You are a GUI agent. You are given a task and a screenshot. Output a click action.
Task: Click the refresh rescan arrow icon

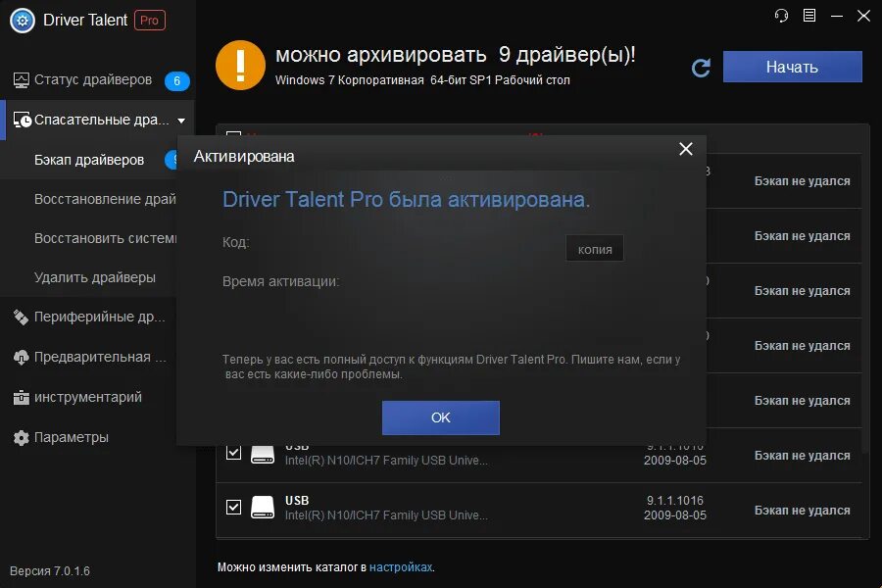click(701, 68)
